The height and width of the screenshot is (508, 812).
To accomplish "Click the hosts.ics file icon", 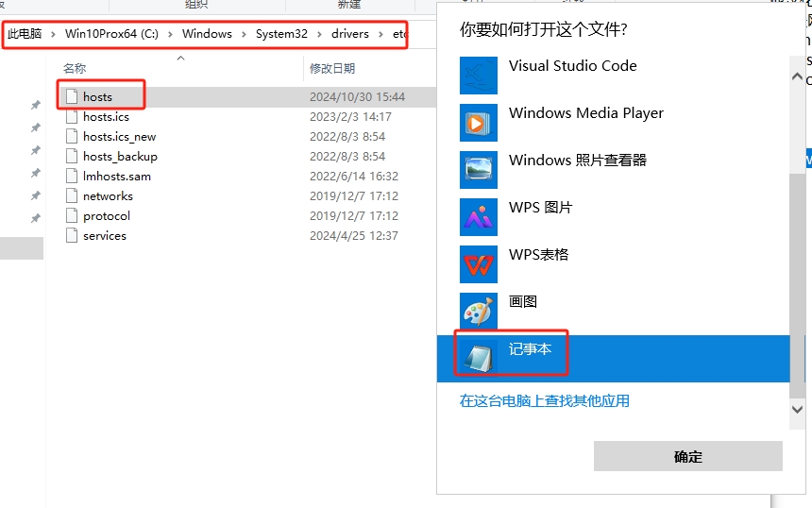I will [x=72, y=116].
